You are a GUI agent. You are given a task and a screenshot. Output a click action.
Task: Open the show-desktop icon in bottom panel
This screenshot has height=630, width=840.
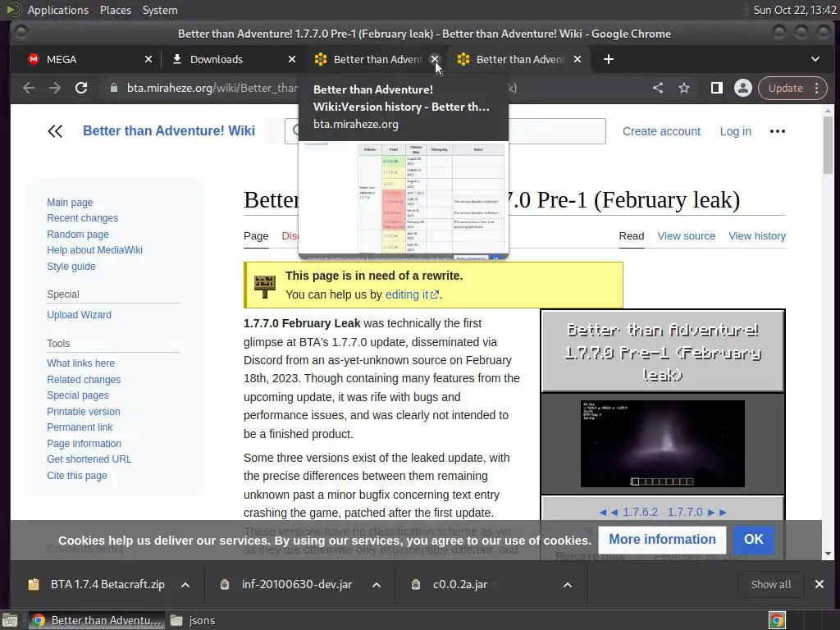coord(10,620)
